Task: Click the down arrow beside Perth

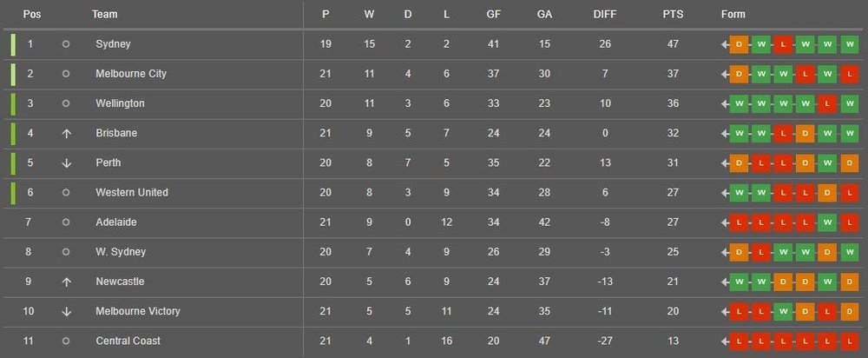Action: click(66, 162)
